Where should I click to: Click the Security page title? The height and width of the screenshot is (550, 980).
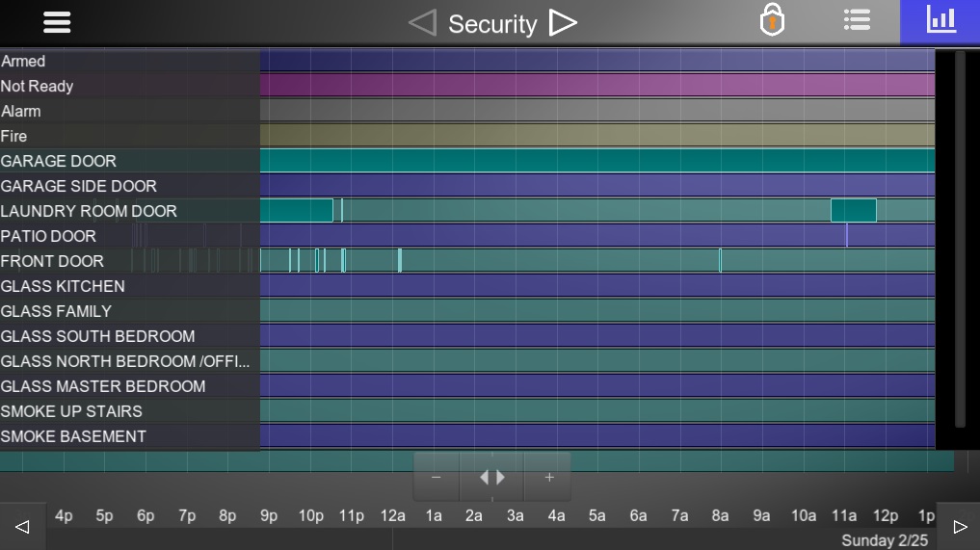pos(492,24)
